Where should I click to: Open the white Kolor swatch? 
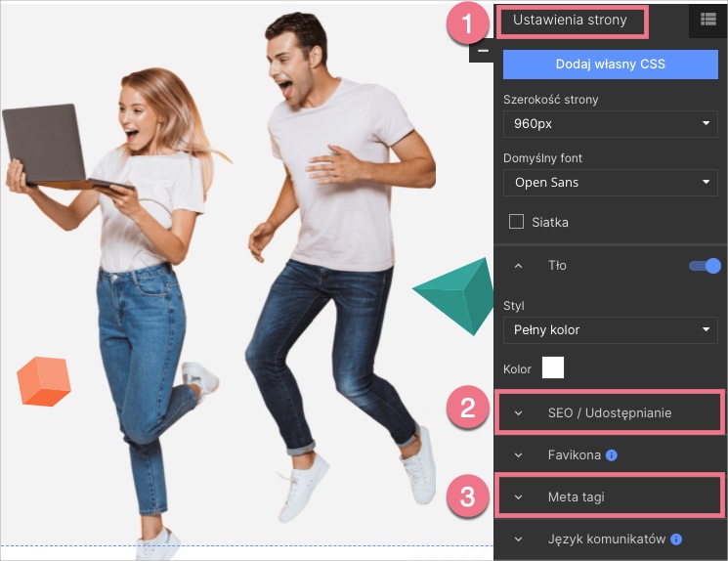pos(553,368)
